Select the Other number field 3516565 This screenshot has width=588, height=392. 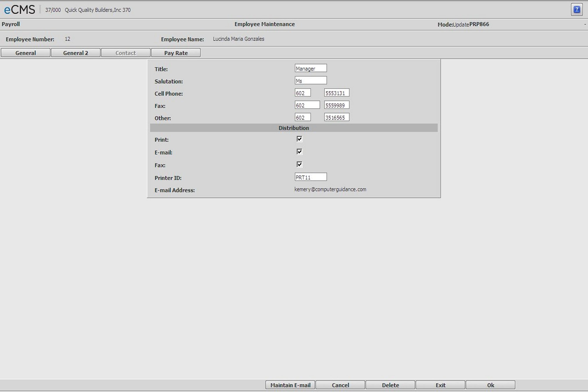(x=337, y=117)
